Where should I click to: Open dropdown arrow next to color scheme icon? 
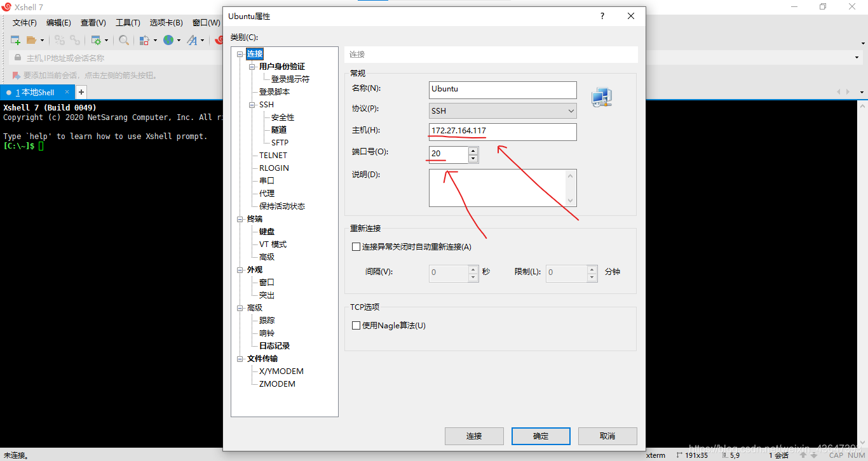154,40
